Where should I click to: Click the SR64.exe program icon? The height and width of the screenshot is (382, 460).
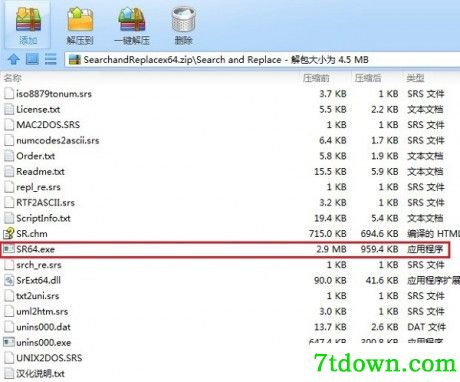pos(9,249)
